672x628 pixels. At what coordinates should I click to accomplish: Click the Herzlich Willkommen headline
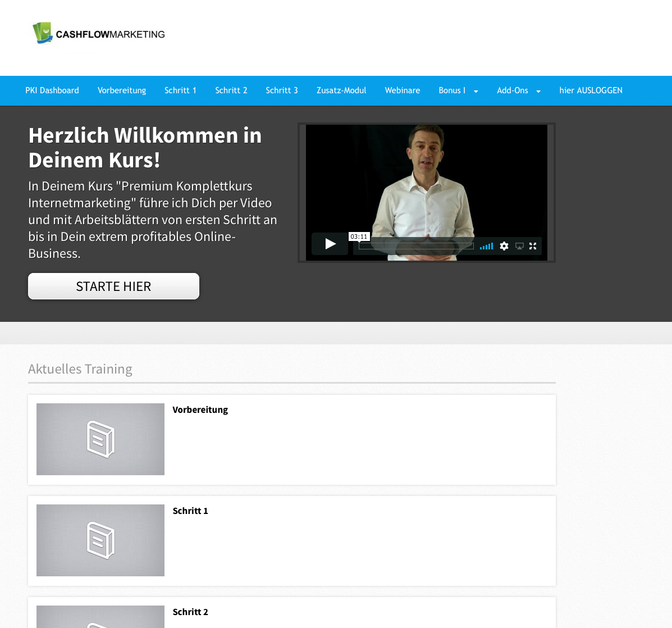click(x=145, y=148)
